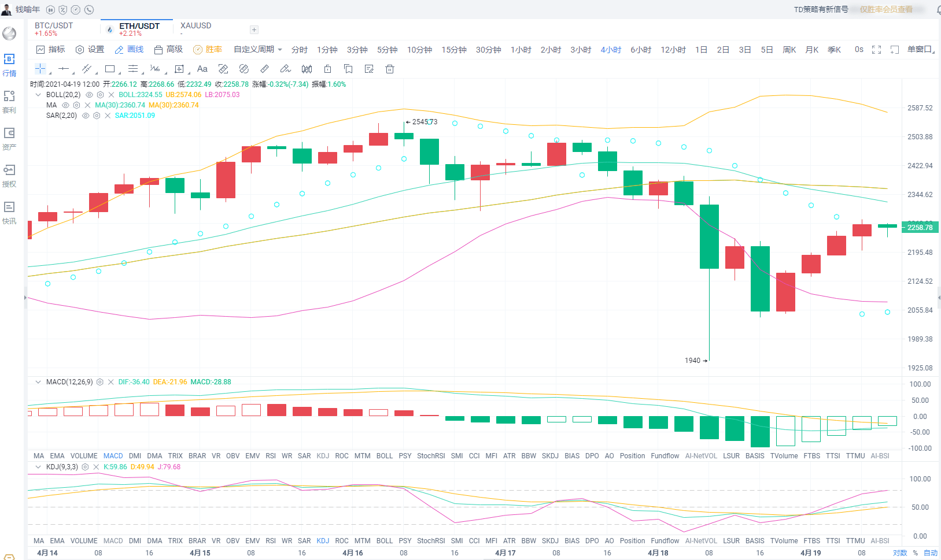This screenshot has width=941, height=560.
Task: Click the add new chart window icon
Action: pyautogui.click(x=895, y=50)
